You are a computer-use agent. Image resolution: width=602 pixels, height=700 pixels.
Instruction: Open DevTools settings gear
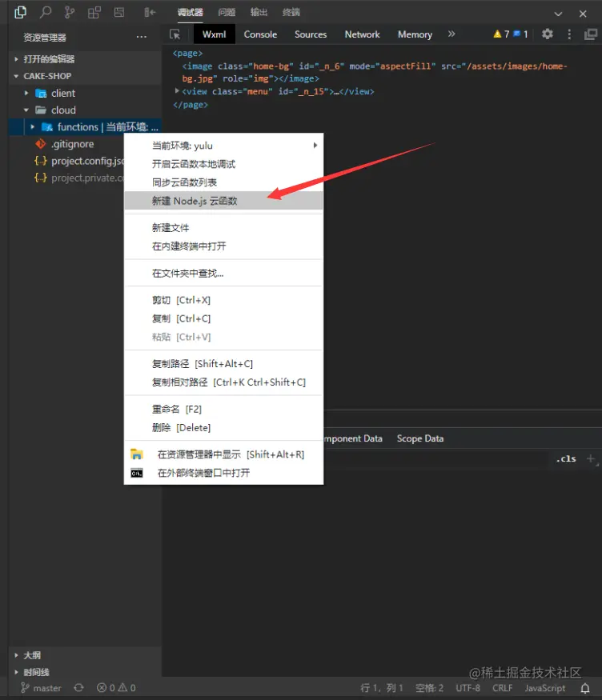(x=548, y=34)
